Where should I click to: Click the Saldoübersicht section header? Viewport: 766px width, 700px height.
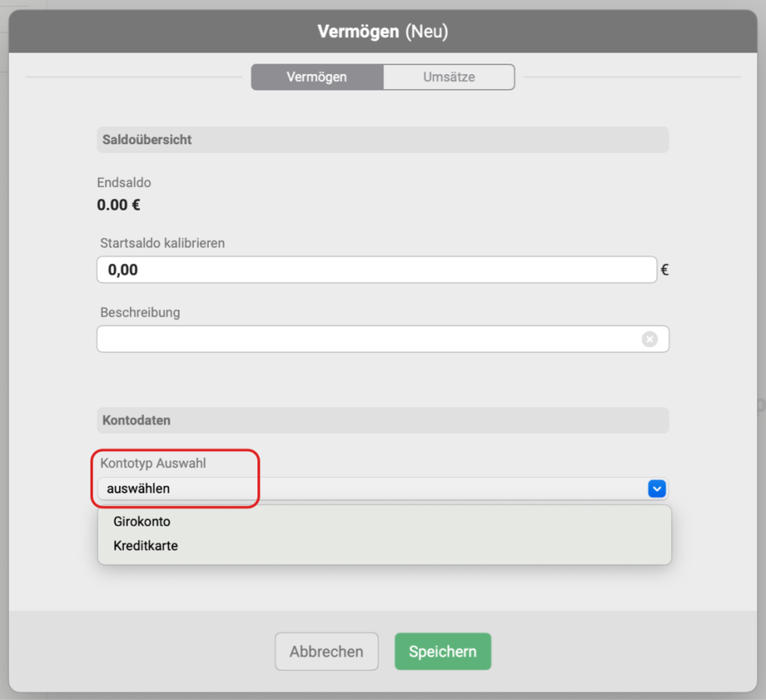pos(147,140)
